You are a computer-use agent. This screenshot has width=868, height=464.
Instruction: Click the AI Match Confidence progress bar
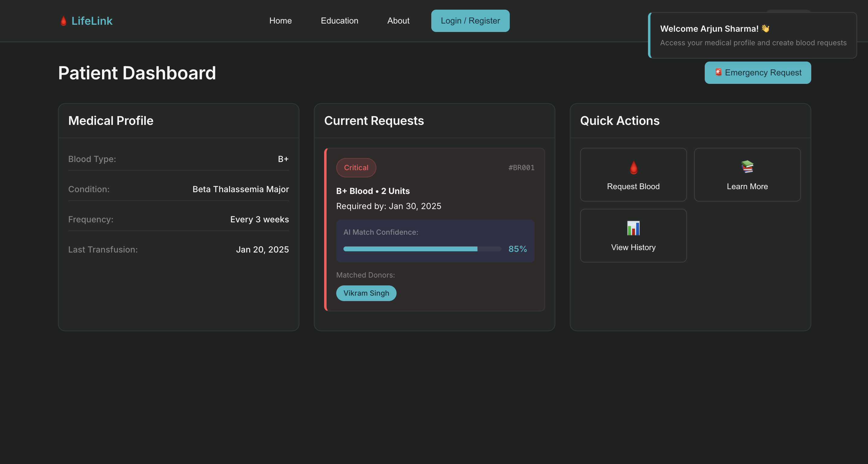coord(422,249)
